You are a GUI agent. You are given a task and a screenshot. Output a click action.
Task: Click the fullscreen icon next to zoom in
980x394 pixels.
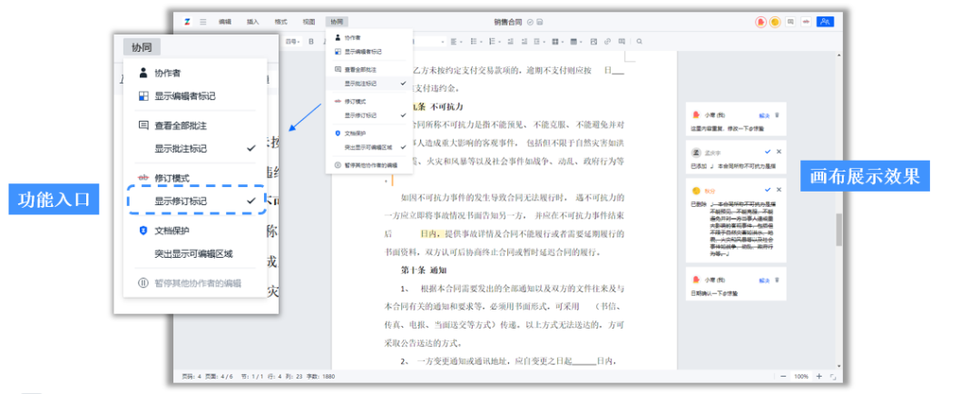pyautogui.click(x=832, y=377)
